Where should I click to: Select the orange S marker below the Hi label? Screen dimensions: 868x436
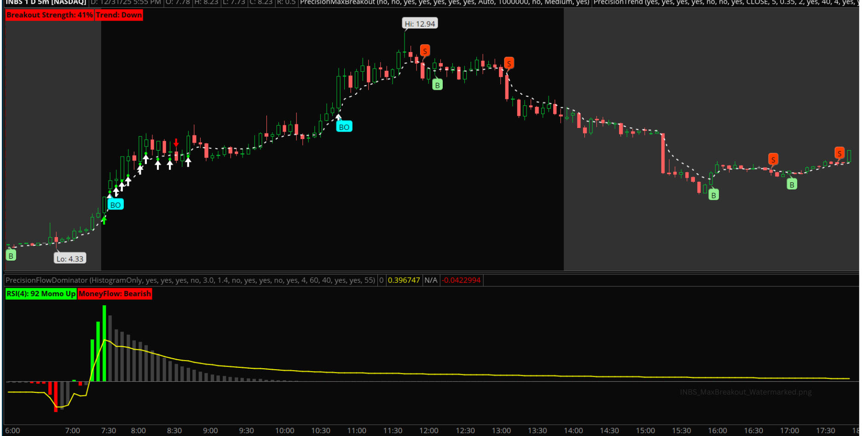tap(425, 51)
